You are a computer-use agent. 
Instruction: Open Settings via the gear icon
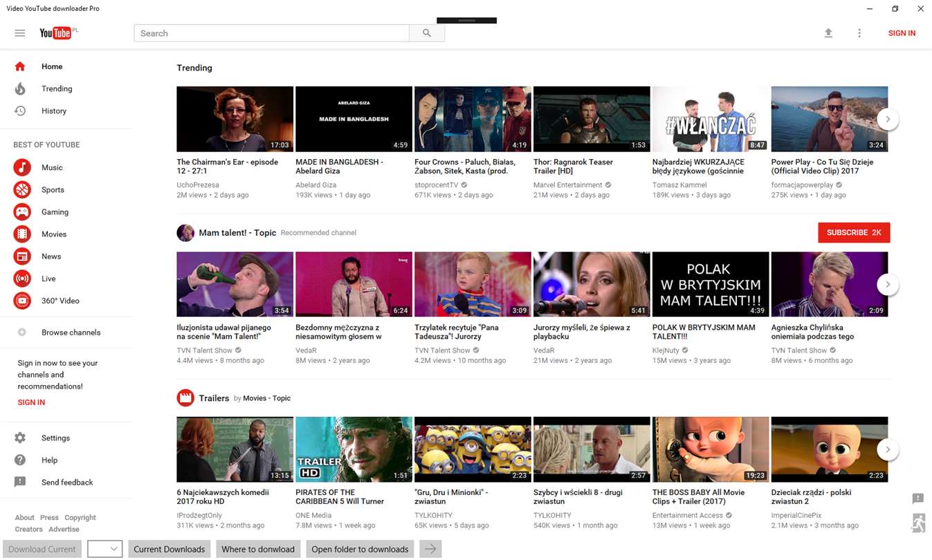20,438
